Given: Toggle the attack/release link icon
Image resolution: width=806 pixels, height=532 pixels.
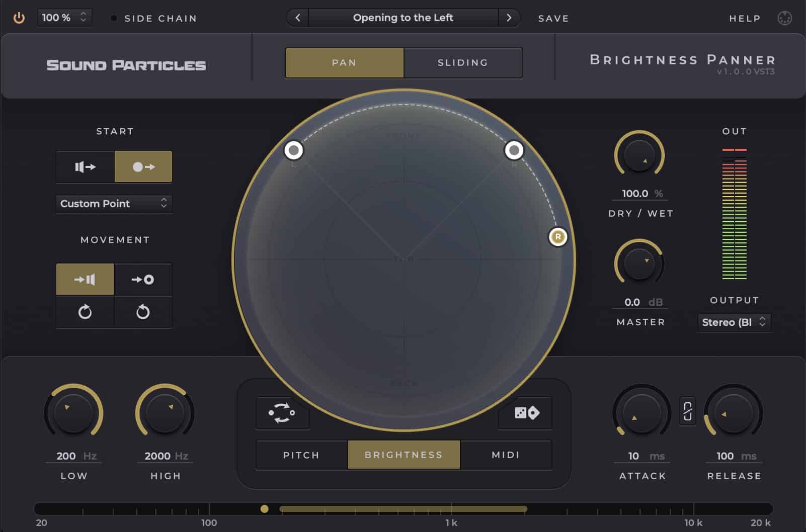Looking at the screenshot, I should pos(688,411).
